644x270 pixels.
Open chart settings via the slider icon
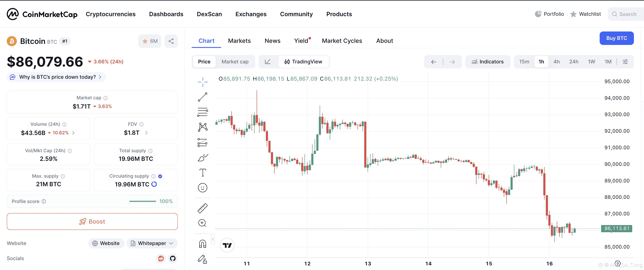(x=625, y=62)
